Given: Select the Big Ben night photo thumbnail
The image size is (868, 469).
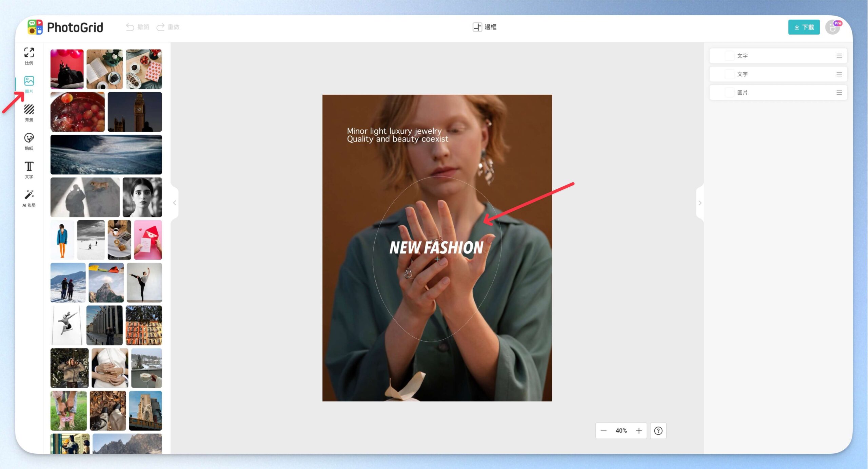Looking at the screenshot, I should coord(135,112).
